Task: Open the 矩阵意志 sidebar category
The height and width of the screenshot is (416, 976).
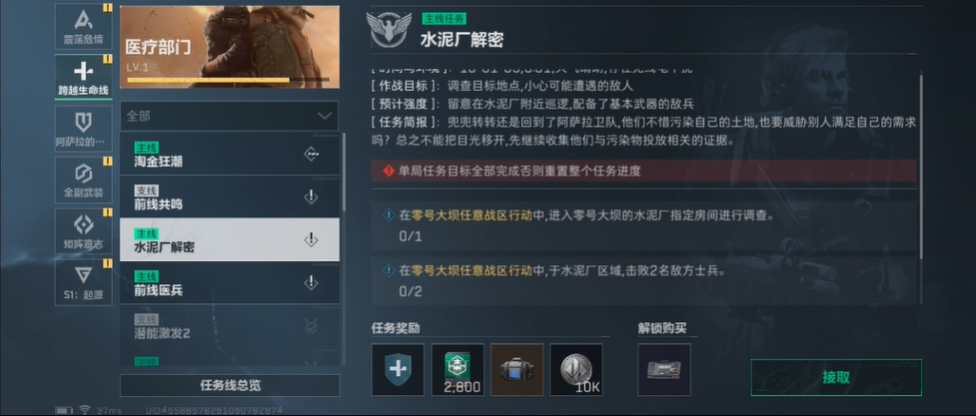Action: point(83,230)
